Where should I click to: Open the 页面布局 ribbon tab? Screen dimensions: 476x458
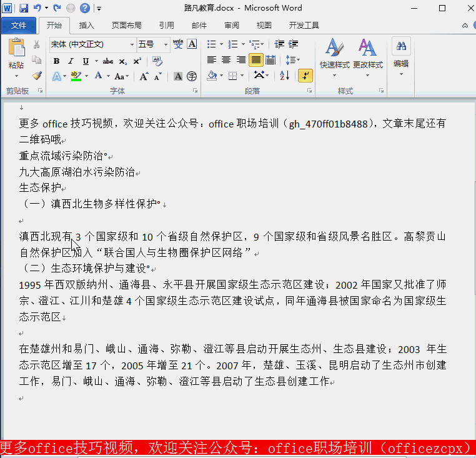click(126, 26)
